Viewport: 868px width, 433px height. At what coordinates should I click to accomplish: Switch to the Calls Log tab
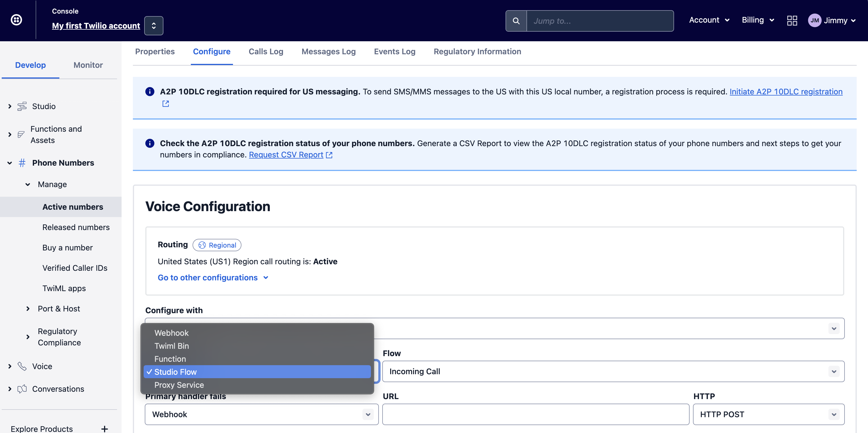(265, 51)
